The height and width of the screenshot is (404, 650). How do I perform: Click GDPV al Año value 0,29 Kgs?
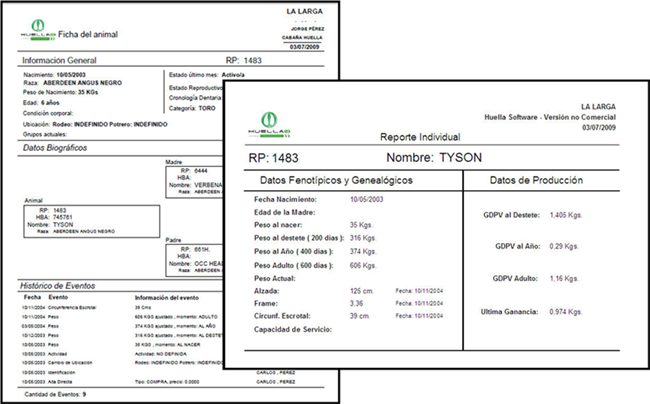564,246
